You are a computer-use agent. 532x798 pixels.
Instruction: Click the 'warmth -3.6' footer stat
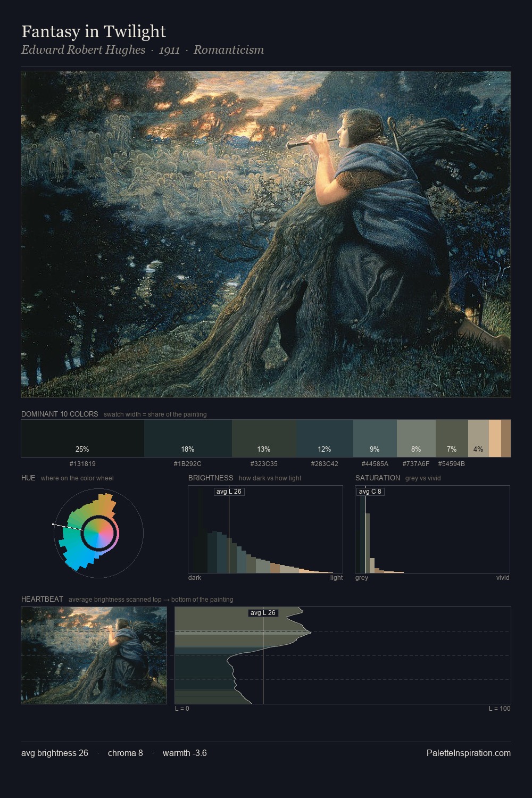point(185,753)
